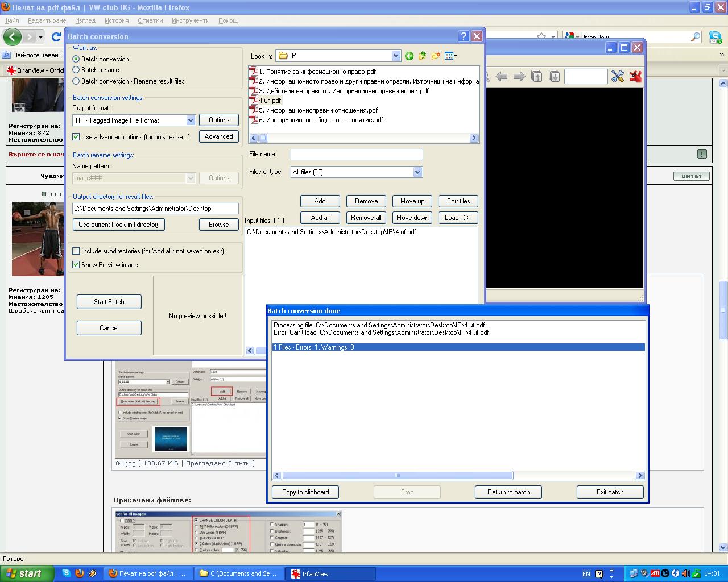
Task: Click Copy to clipboard button
Action: pyautogui.click(x=305, y=492)
